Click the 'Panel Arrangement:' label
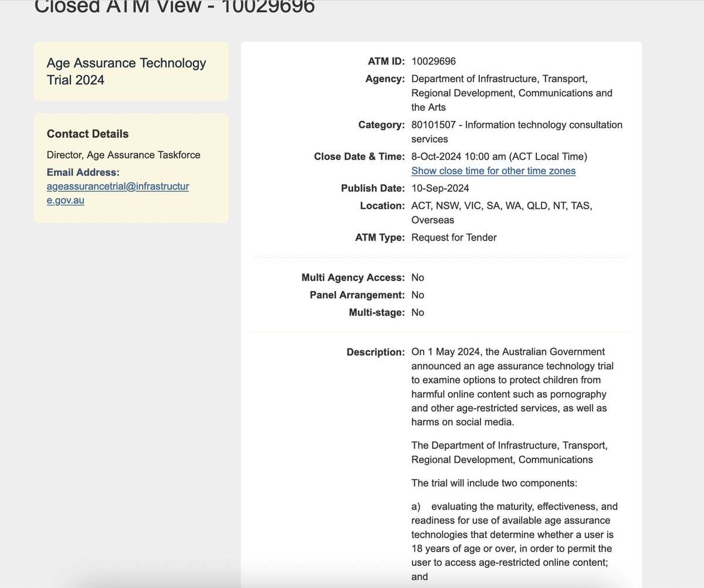This screenshot has width=704, height=588. (x=357, y=295)
